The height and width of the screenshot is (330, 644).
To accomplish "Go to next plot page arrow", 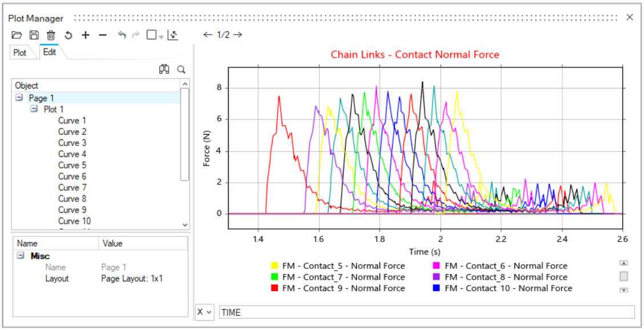I will 238,35.
